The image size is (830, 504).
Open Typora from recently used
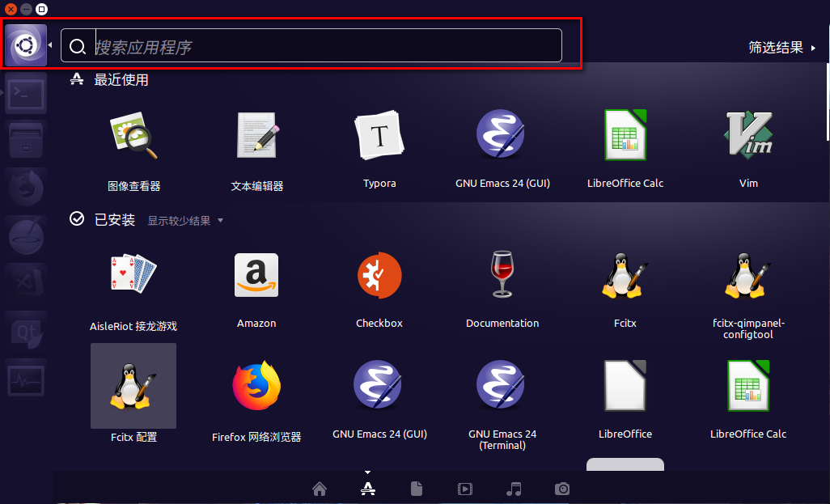379,135
